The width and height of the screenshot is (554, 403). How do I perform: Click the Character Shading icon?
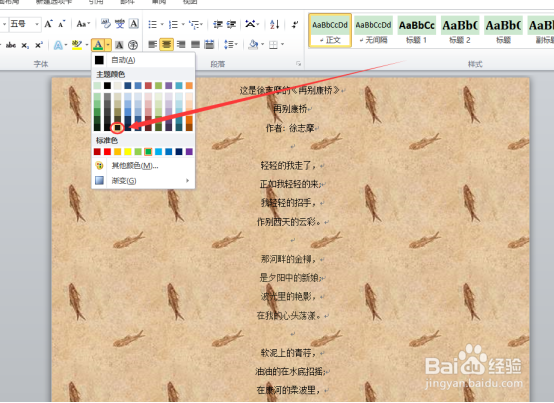pos(119,45)
